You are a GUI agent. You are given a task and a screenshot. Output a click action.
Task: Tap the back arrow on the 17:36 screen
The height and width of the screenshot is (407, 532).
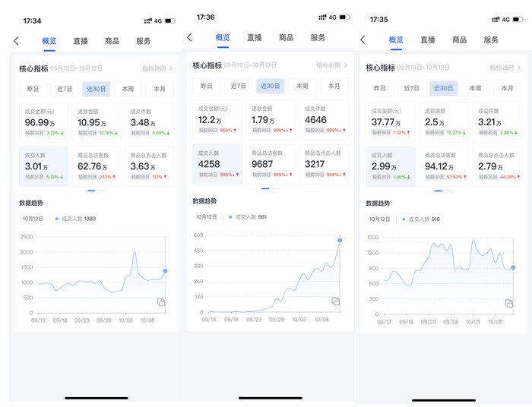point(190,37)
